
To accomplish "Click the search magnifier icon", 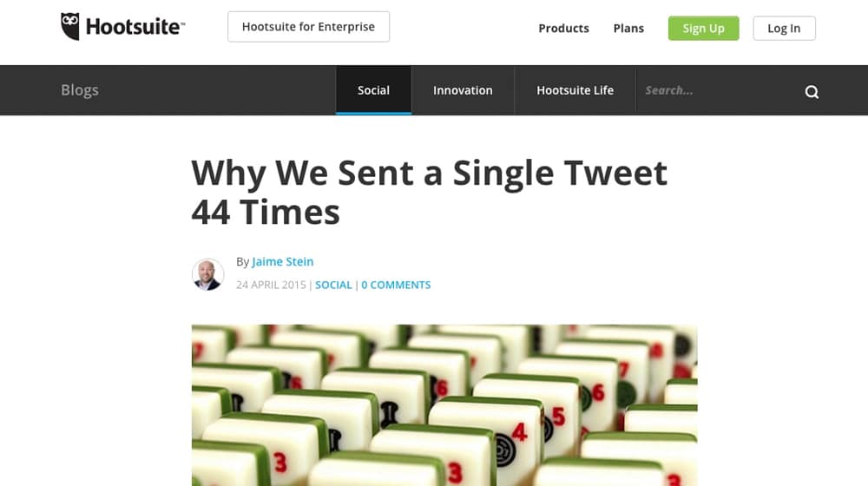I will point(812,92).
